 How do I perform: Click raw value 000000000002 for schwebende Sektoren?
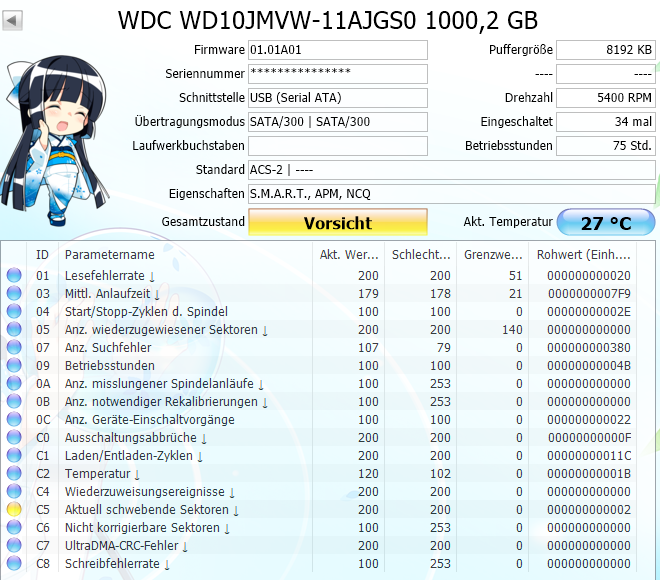pyautogui.click(x=589, y=510)
